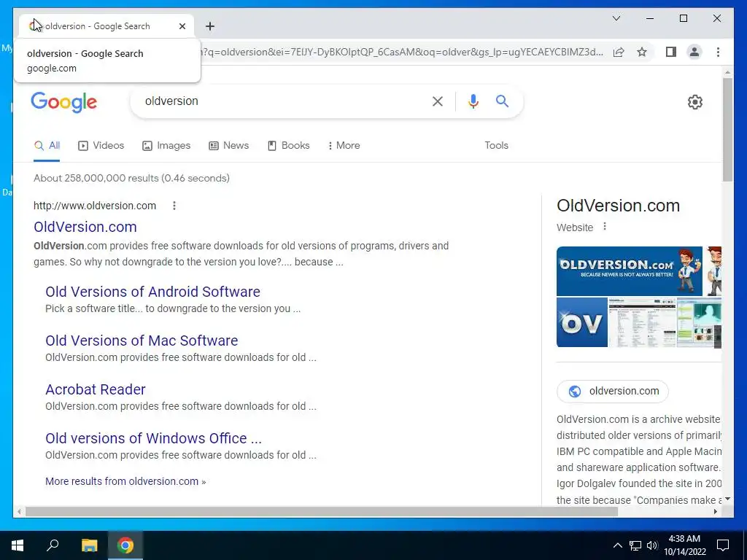Select the All results tab

(47, 146)
